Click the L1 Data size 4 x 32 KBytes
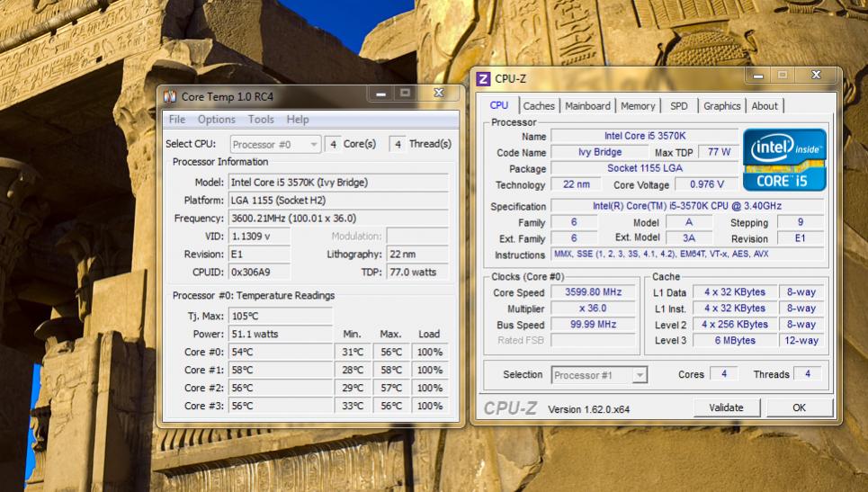Viewport: 868px width, 492px height. point(735,292)
